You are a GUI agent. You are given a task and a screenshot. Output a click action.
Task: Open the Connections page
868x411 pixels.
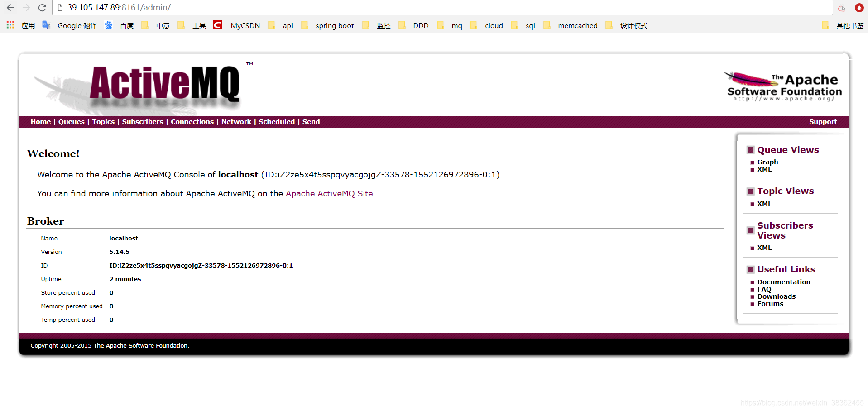click(x=192, y=122)
